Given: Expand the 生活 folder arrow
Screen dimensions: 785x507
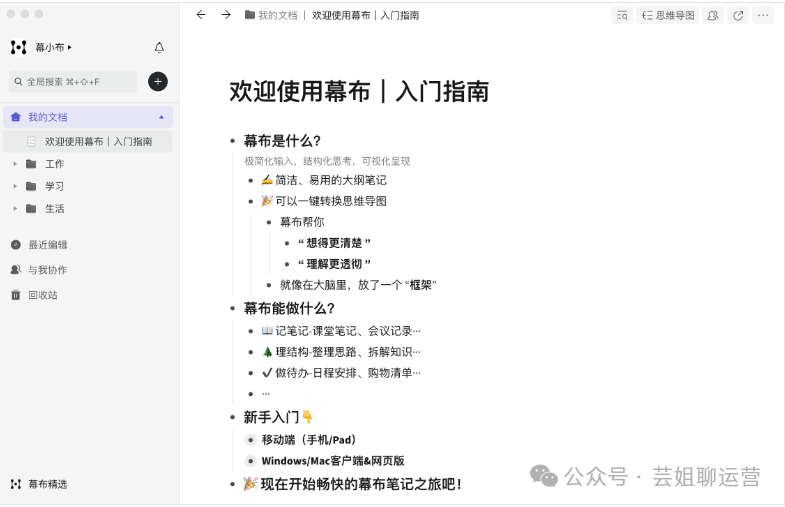Looking at the screenshot, I should (15, 209).
